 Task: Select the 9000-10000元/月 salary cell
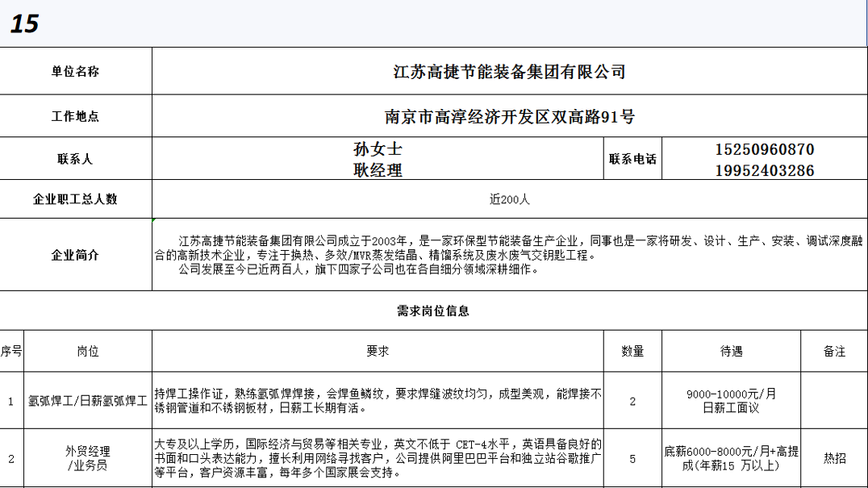(731, 400)
